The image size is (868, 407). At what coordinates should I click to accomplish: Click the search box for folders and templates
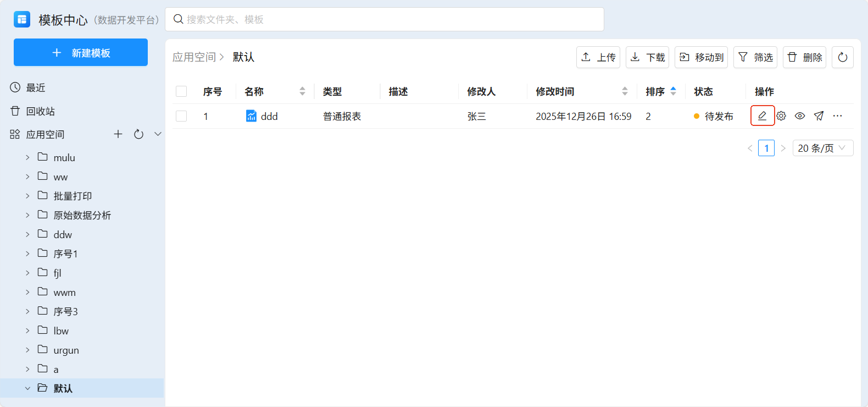[x=385, y=19]
